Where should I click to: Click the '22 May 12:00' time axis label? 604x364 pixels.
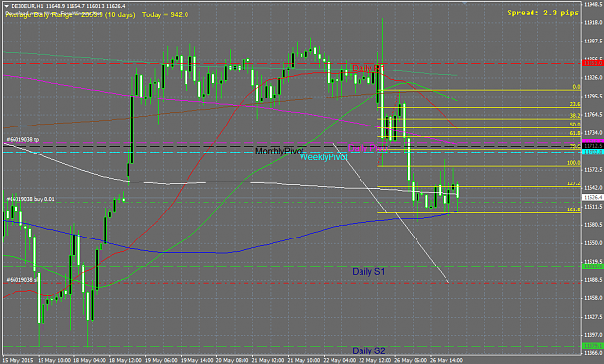[x=375, y=360]
